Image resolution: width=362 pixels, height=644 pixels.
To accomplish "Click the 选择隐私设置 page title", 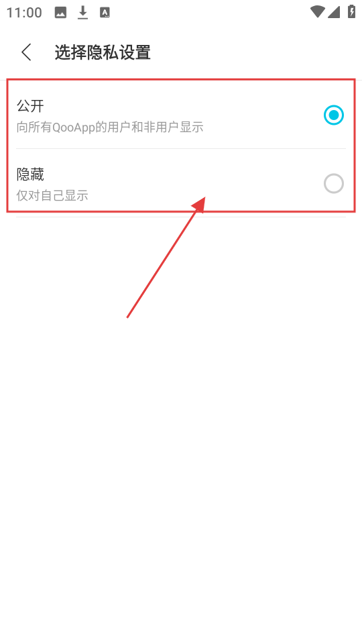I will (x=103, y=52).
